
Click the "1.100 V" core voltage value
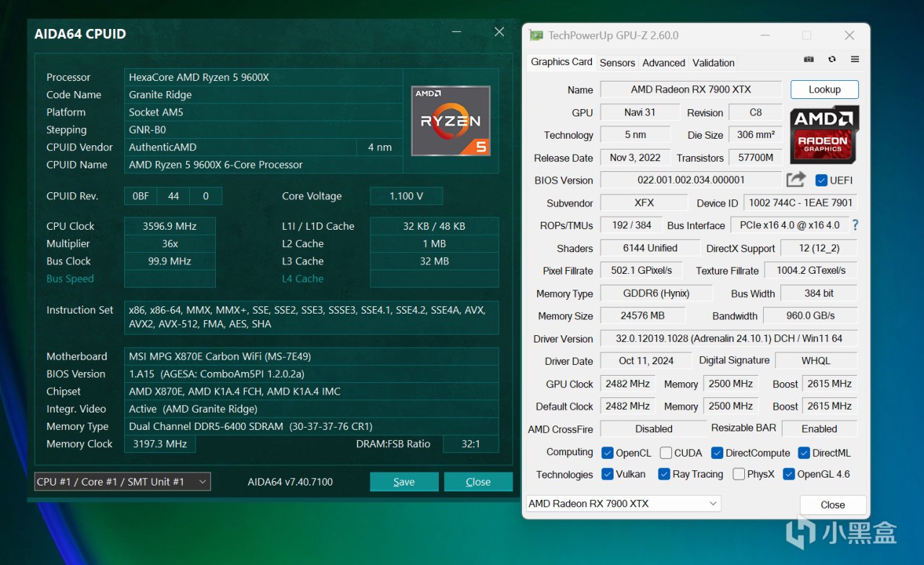[406, 196]
